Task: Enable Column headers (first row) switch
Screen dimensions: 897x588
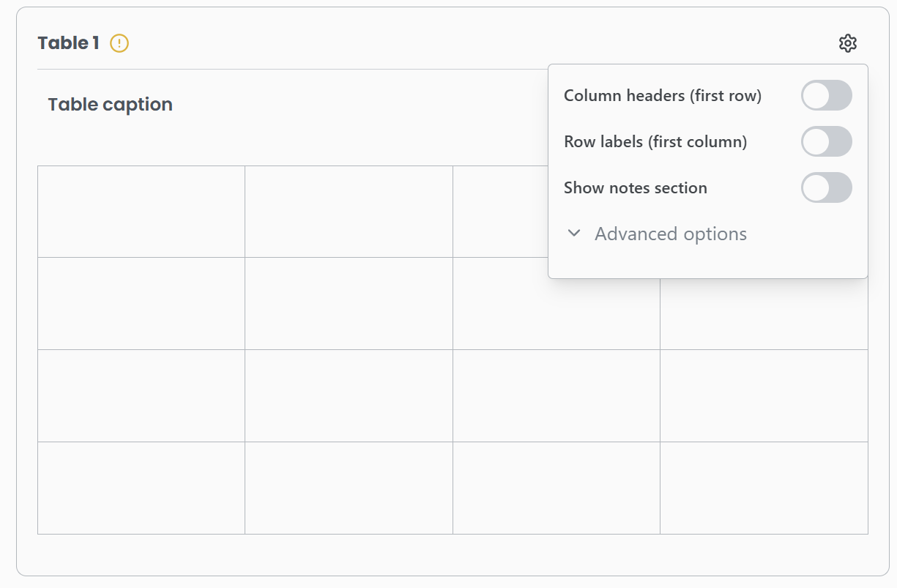Action: [826, 96]
